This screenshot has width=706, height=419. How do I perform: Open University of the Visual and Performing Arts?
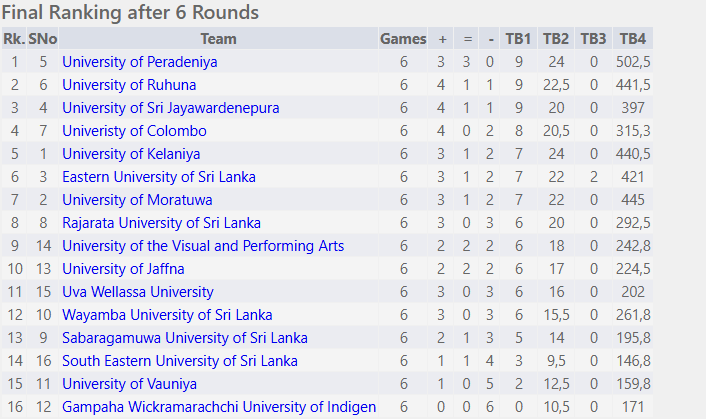pos(203,246)
